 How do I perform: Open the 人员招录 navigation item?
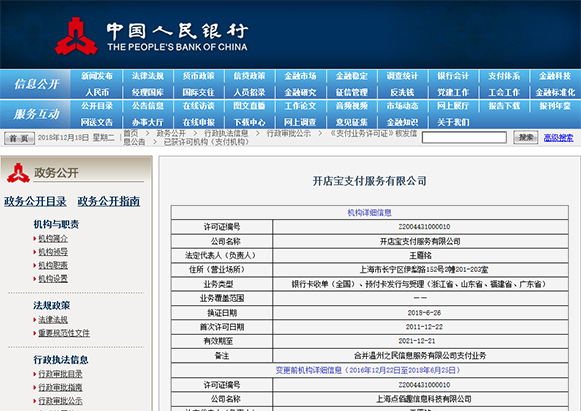pos(249,92)
